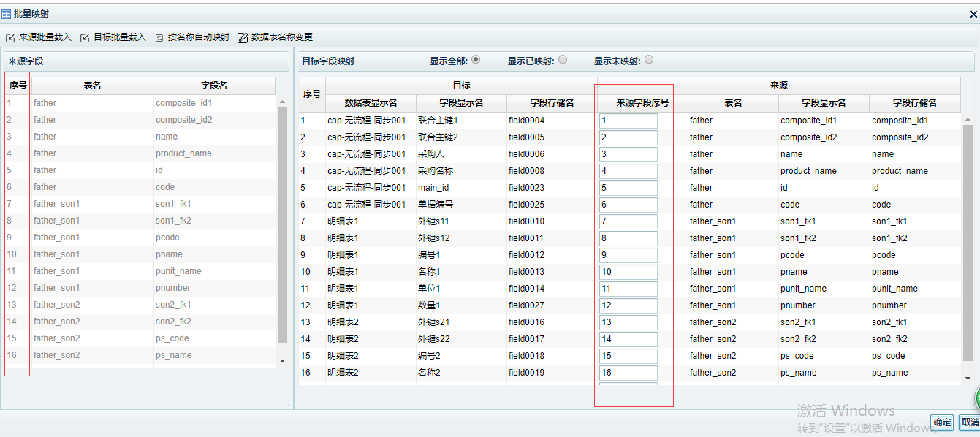Click the 字段存储名 header under 目标
The height and width of the screenshot is (437, 980).
pos(552,103)
